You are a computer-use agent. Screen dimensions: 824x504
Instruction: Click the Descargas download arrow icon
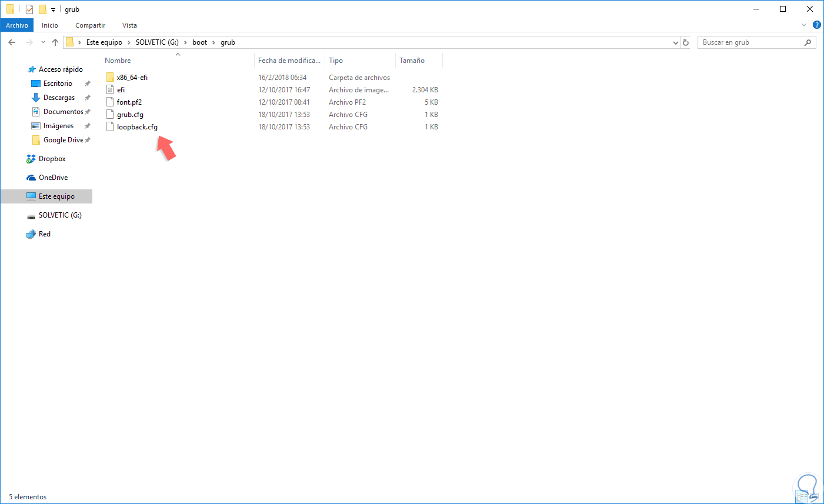(x=36, y=98)
